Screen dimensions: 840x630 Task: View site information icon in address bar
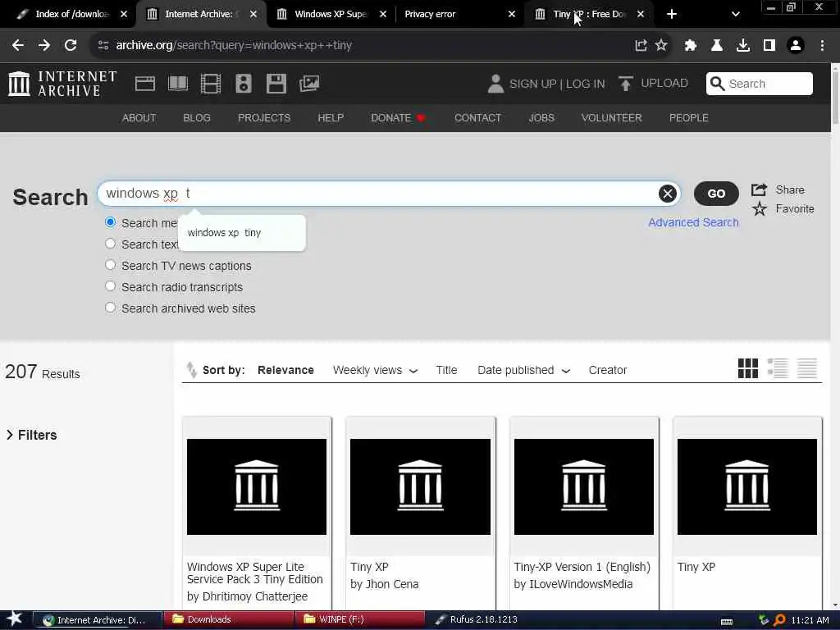point(103,46)
